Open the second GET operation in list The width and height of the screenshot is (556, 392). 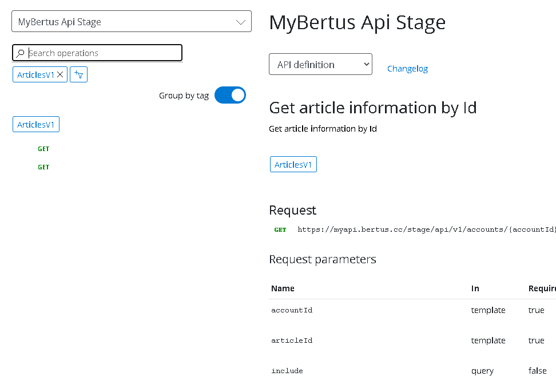[43, 167]
